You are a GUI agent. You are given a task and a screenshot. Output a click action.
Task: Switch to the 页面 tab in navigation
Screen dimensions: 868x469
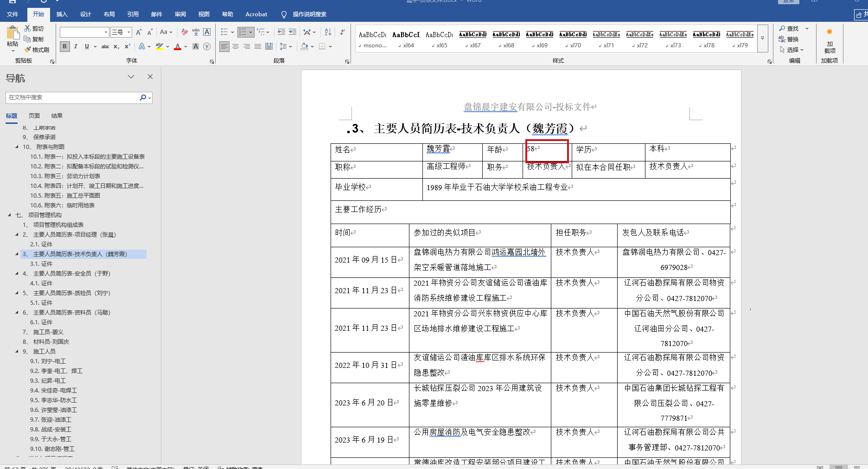pyautogui.click(x=34, y=116)
